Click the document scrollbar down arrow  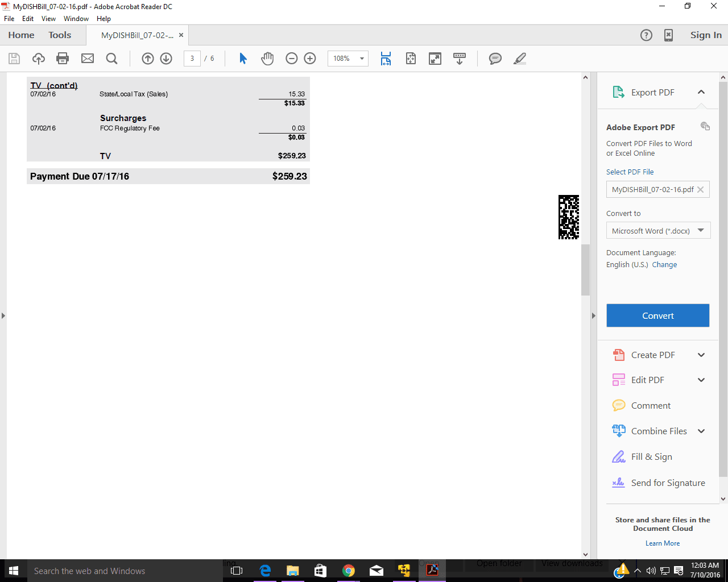[585, 554]
